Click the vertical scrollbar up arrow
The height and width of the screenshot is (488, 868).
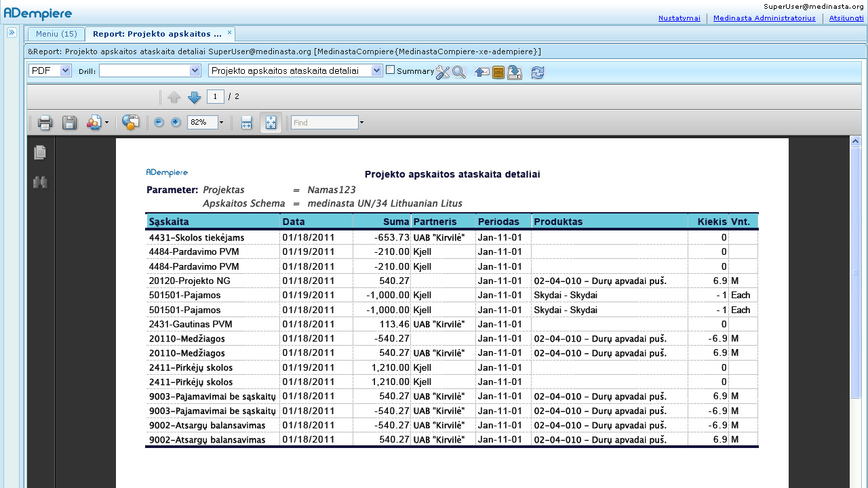[x=856, y=142]
